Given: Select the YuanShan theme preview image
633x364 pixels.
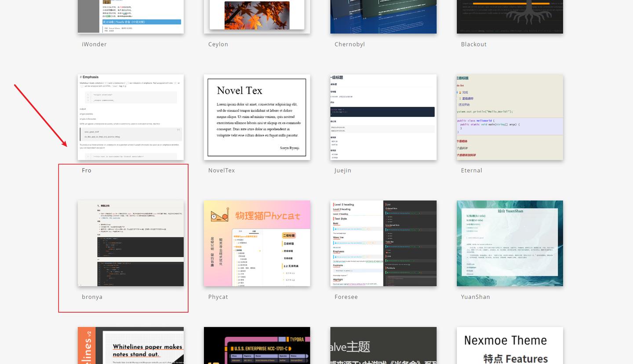Looking at the screenshot, I should point(510,243).
